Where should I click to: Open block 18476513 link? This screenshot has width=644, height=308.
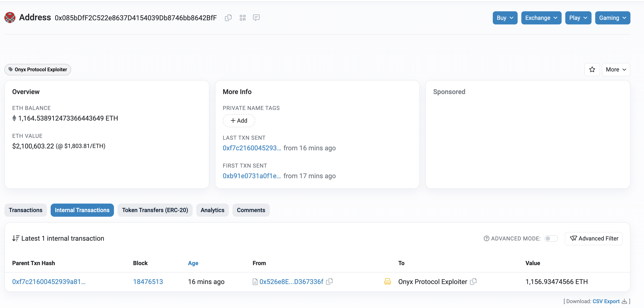coord(148,281)
